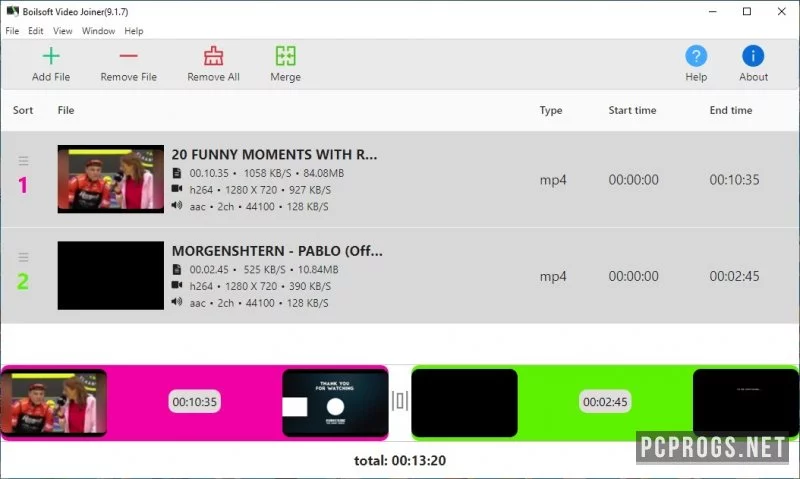Click the 00:02:45 duration badge on timeline
800x479 pixels.
(605, 402)
